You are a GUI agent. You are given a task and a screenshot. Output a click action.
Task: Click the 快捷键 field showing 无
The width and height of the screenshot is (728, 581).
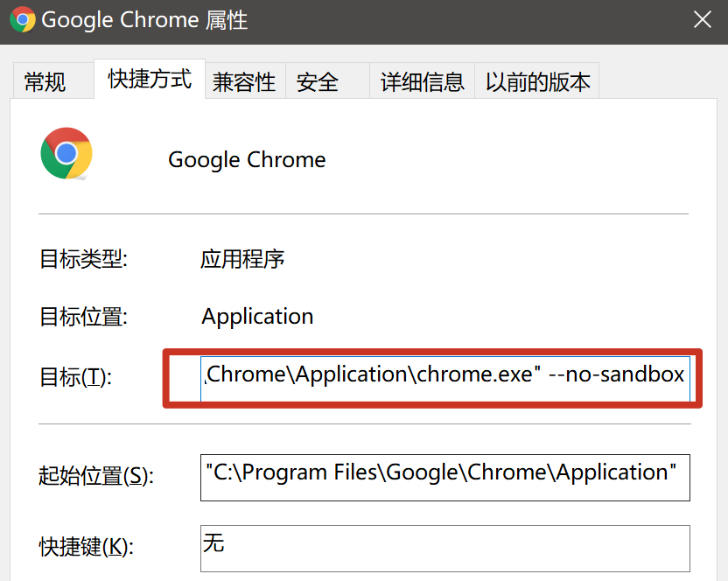(x=444, y=549)
